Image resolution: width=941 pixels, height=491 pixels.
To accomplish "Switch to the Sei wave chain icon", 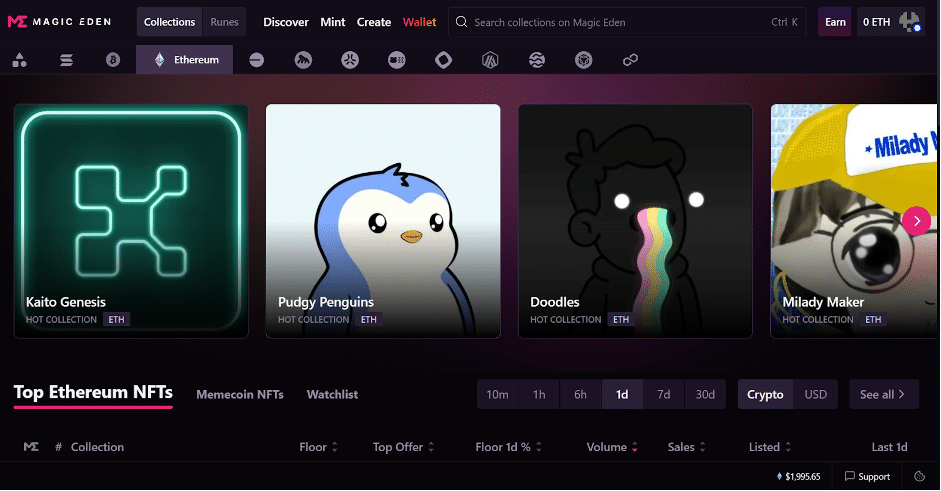I will [x=537, y=60].
